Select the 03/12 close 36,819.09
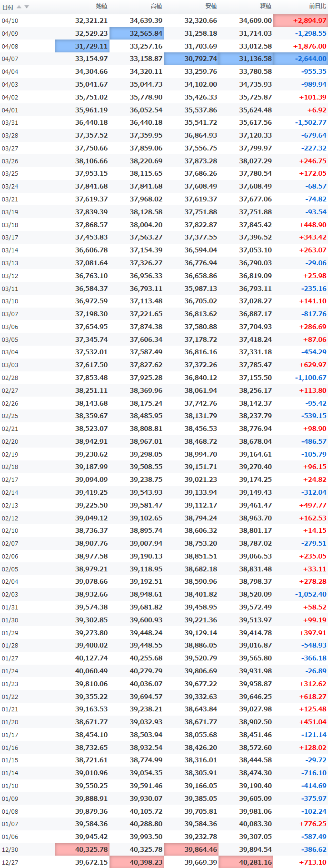 click(256, 276)
